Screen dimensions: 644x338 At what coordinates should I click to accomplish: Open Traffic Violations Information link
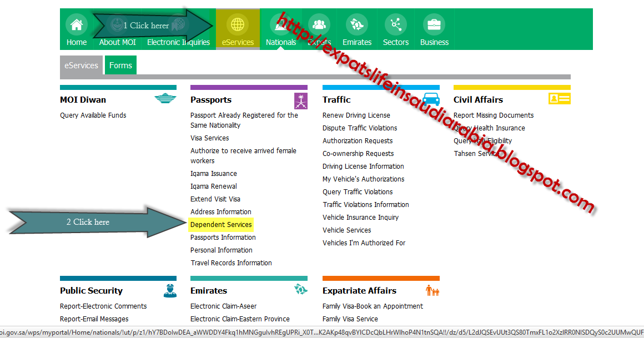365,205
